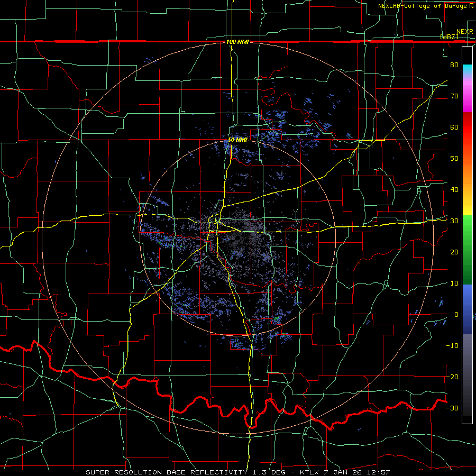Click the 40 value on the dBZ scale

pyautogui.click(x=454, y=190)
